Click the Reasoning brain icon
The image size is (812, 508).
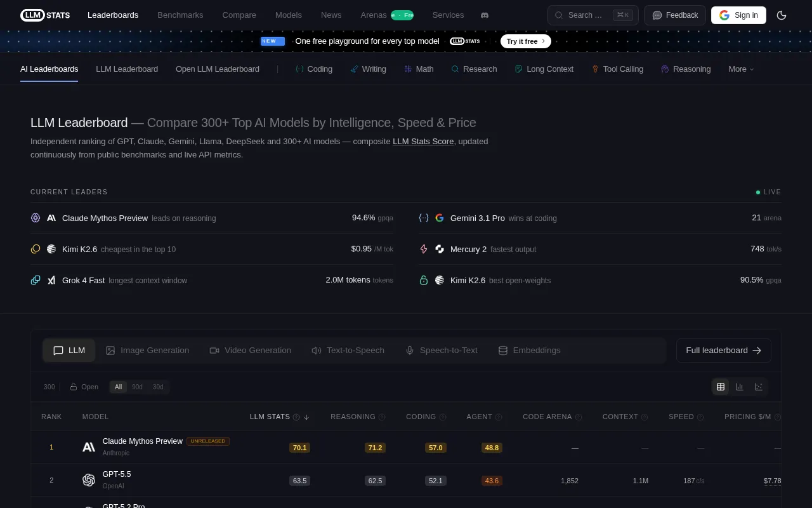point(665,69)
